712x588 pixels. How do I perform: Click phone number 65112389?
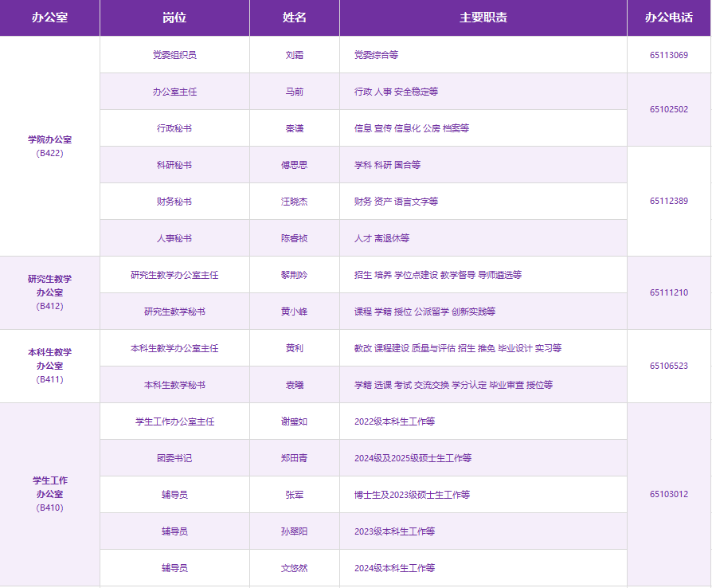click(668, 202)
